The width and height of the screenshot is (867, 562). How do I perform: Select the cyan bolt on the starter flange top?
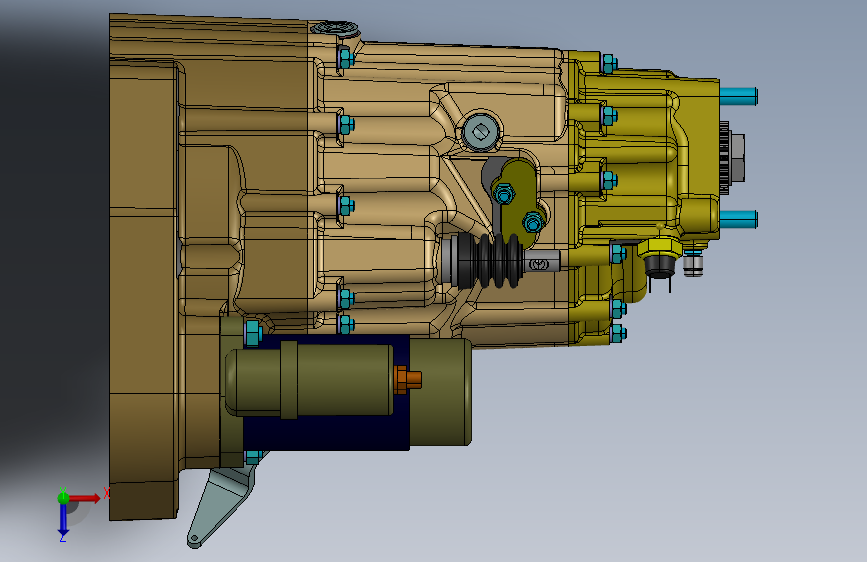click(252, 333)
